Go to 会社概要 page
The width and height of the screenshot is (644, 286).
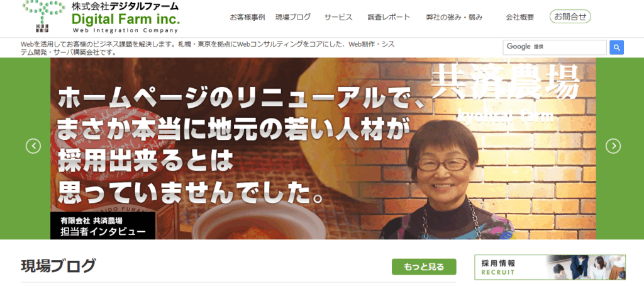(x=519, y=17)
